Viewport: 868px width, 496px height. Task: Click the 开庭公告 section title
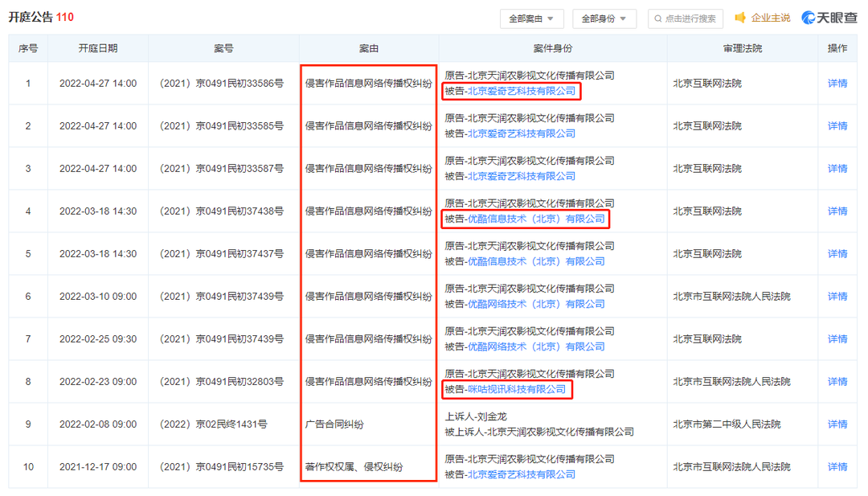[31, 17]
